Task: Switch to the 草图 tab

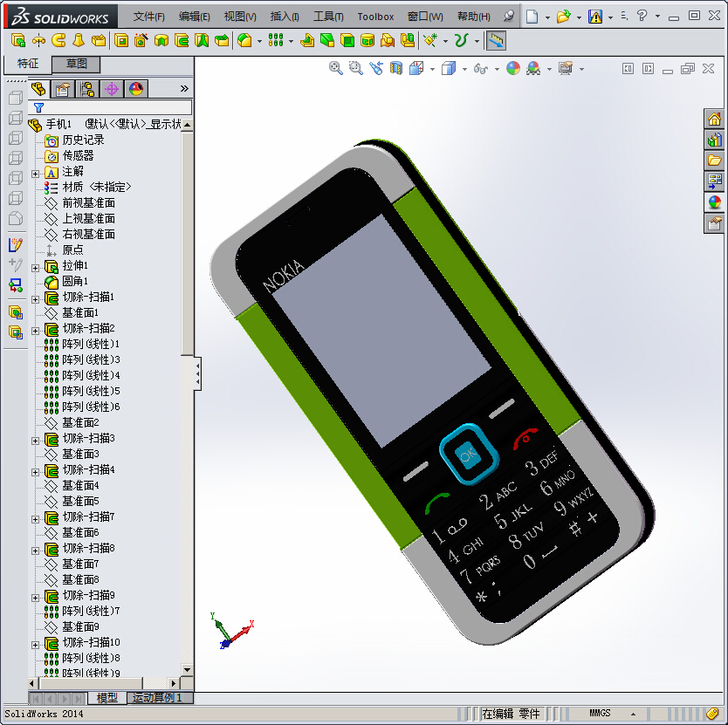Action: (x=76, y=64)
